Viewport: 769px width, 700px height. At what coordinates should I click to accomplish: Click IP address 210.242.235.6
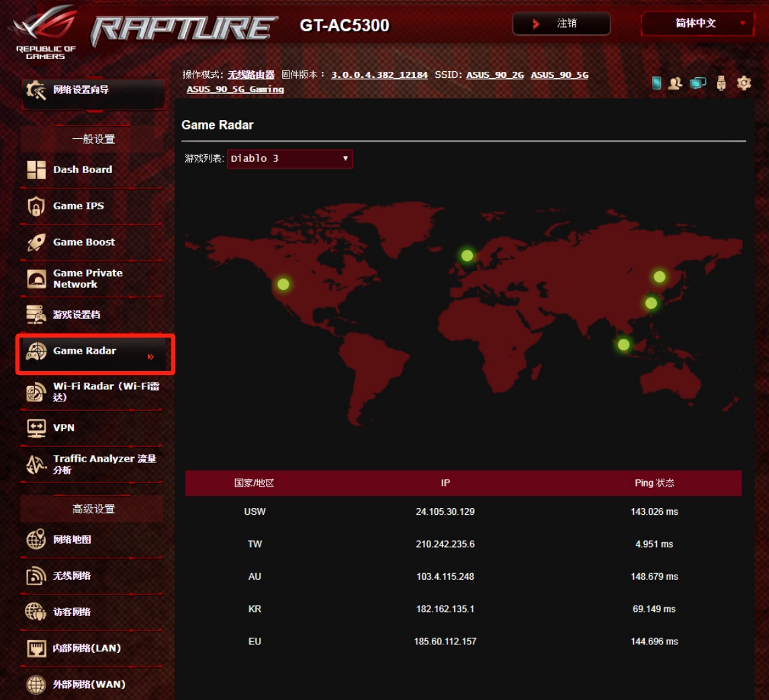(445, 544)
